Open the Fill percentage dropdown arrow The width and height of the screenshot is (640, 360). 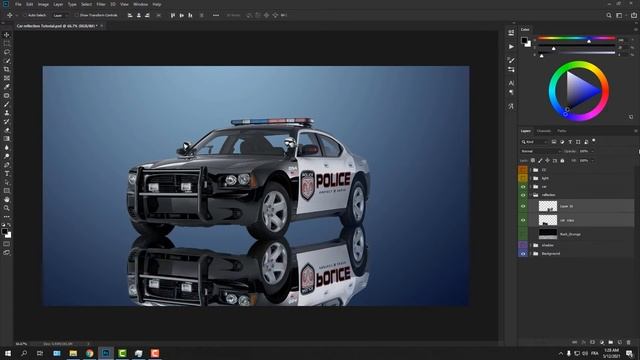(592, 161)
